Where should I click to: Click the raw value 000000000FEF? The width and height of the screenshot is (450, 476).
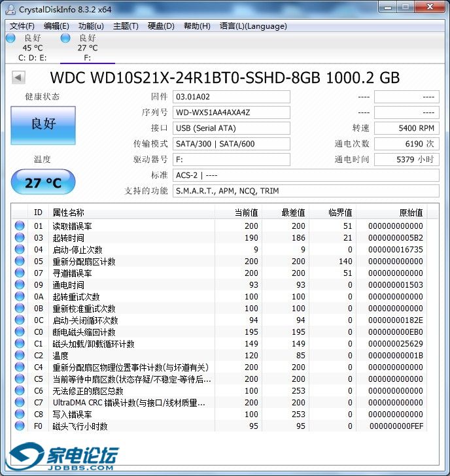tap(396, 426)
